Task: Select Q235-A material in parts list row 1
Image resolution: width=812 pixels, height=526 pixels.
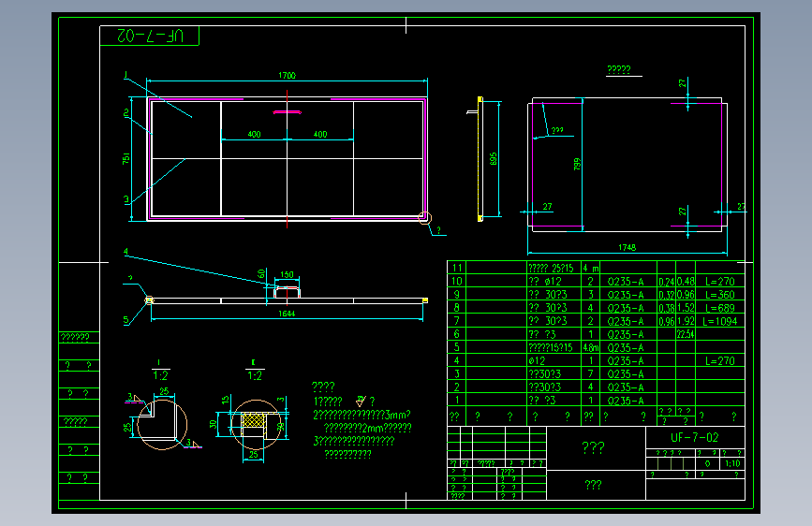Action: click(x=626, y=401)
